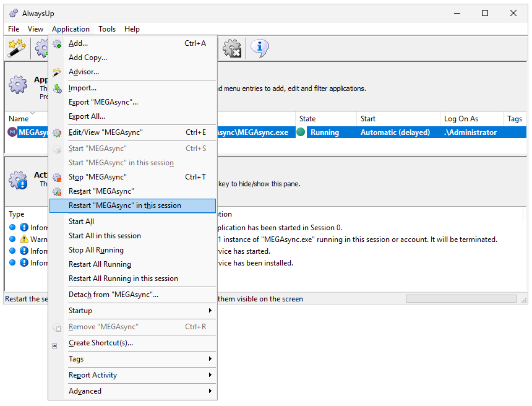This screenshot has height=406, width=532.
Task: Click the Log On As column header
Action: pyautogui.click(x=461, y=119)
